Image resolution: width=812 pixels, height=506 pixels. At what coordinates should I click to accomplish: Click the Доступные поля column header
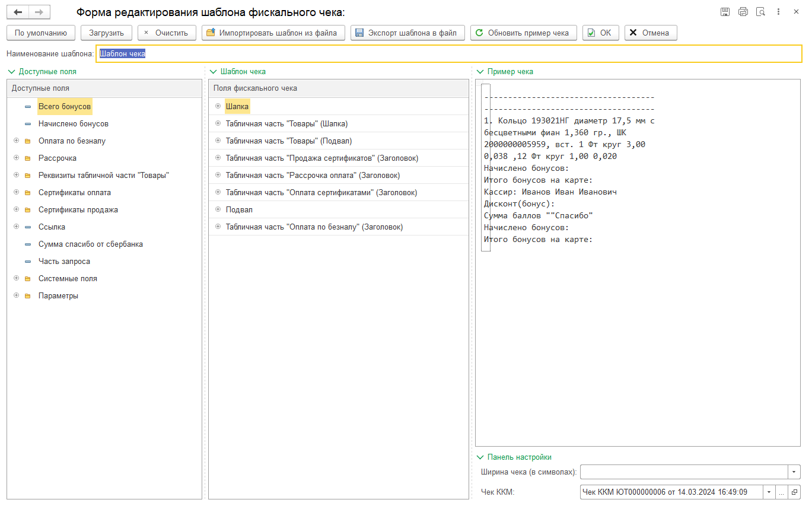(104, 88)
